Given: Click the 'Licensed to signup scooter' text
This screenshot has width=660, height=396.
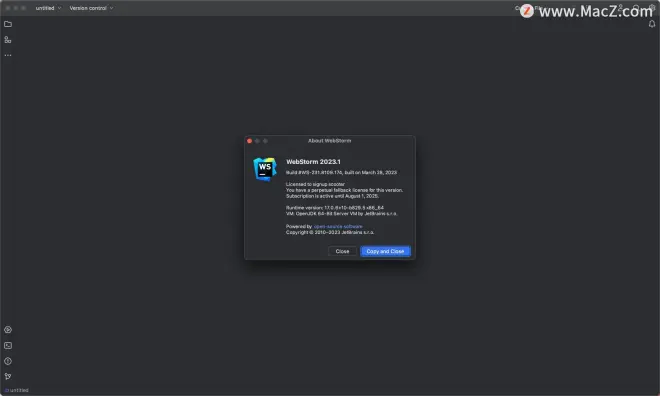Looking at the screenshot, I should tap(315, 184).
